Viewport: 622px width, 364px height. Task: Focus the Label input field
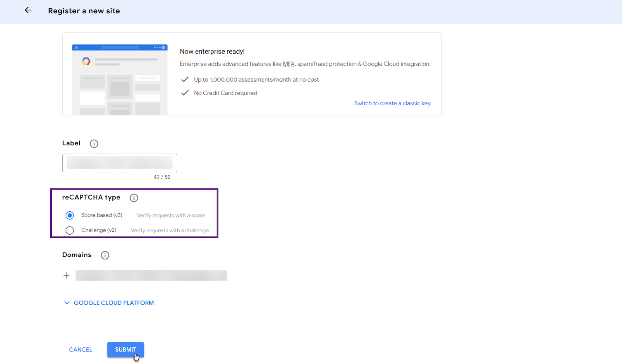pos(120,163)
